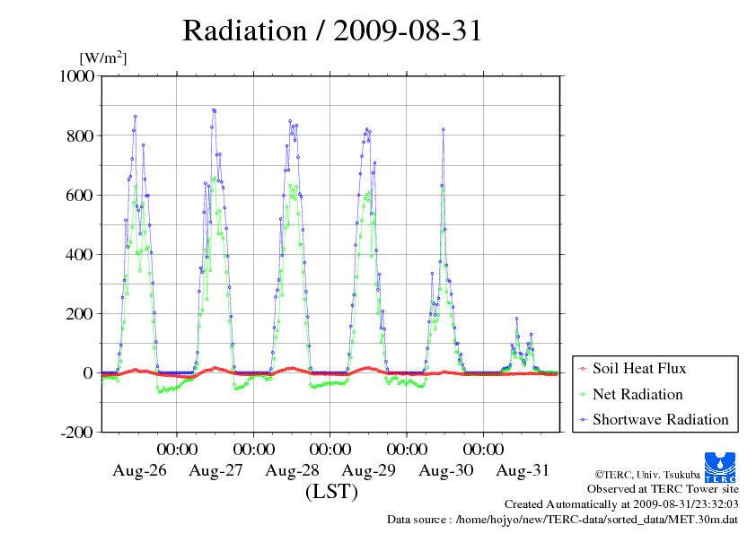Click the '(LST)' axis label
The image size is (756, 534).
[331, 492]
